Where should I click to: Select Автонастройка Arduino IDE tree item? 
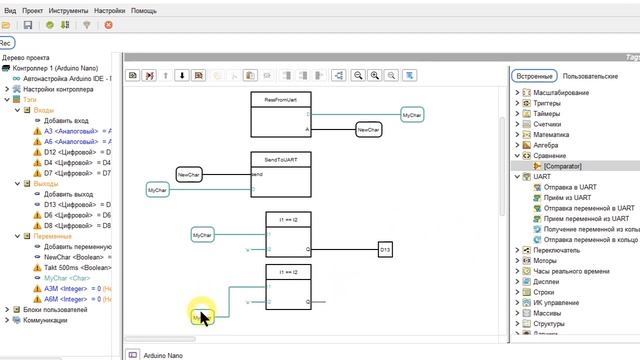click(67, 78)
